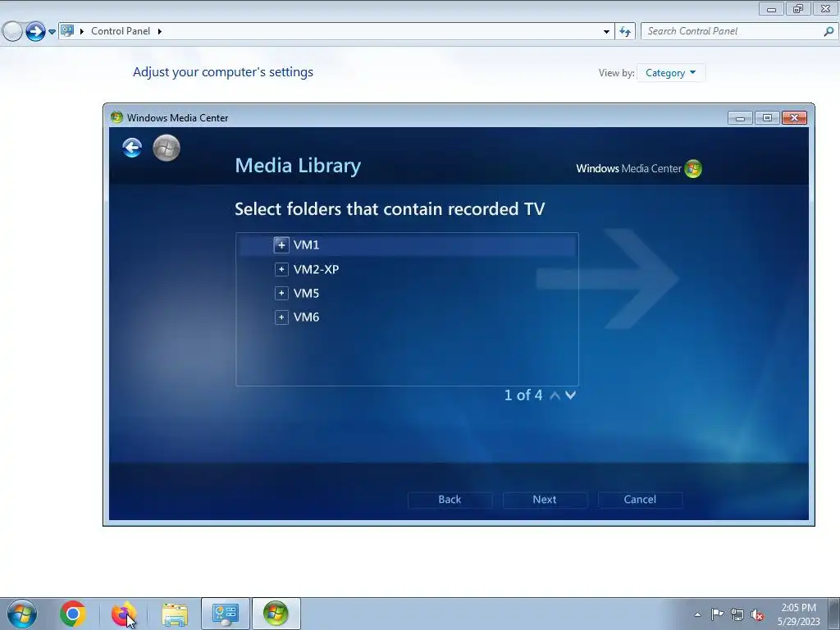Click the Action Center flag tray icon
The height and width of the screenshot is (630, 840).
[717, 614]
